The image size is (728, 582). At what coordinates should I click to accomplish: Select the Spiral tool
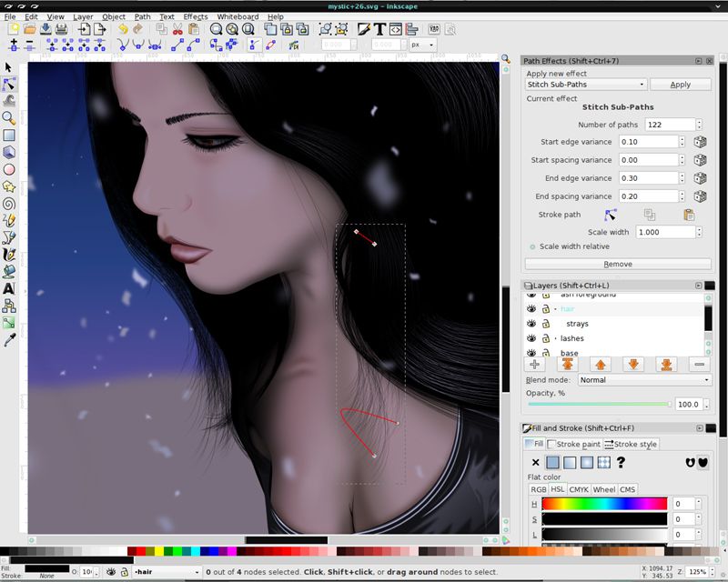[9, 203]
